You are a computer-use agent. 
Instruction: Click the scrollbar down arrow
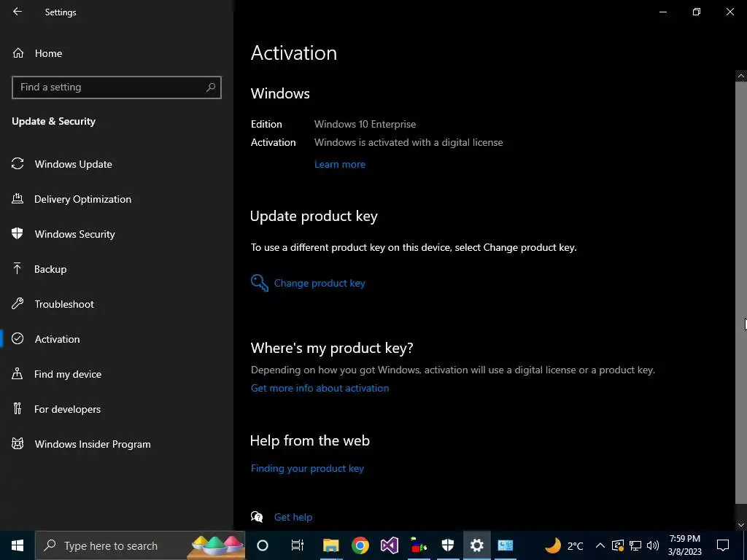point(741,525)
